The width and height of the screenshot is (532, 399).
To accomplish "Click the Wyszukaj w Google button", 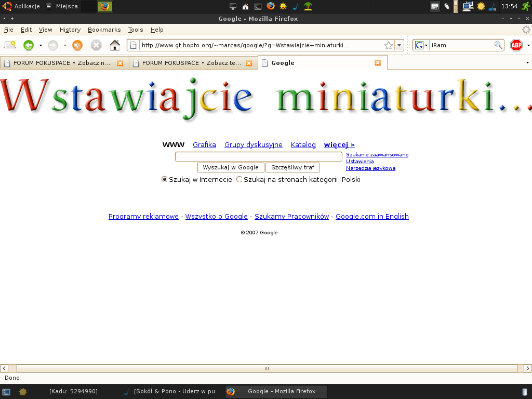I will point(231,168).
